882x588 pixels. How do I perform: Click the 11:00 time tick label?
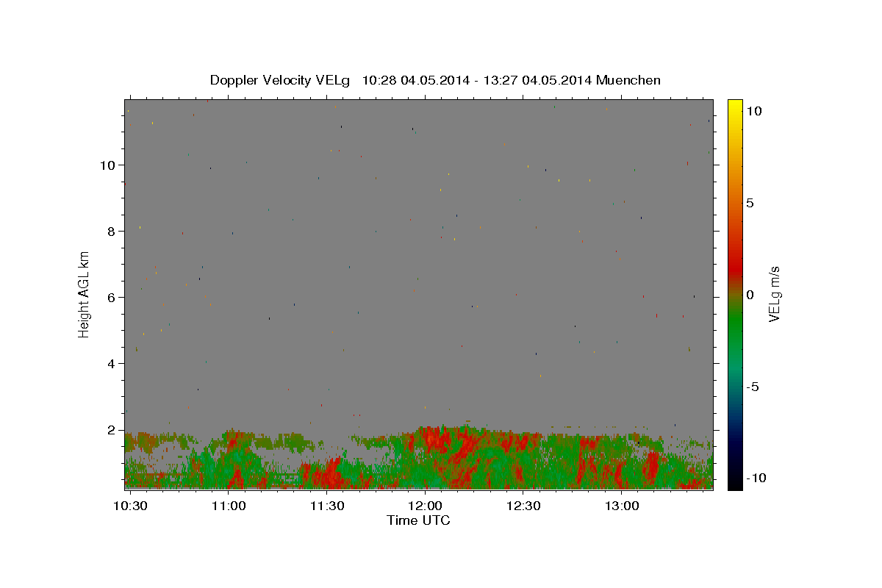229,506
